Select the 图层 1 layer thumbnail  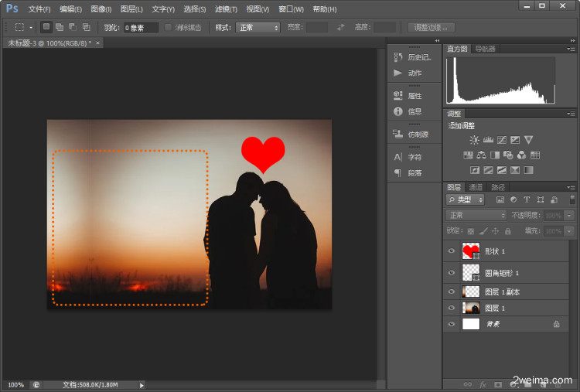470,308
